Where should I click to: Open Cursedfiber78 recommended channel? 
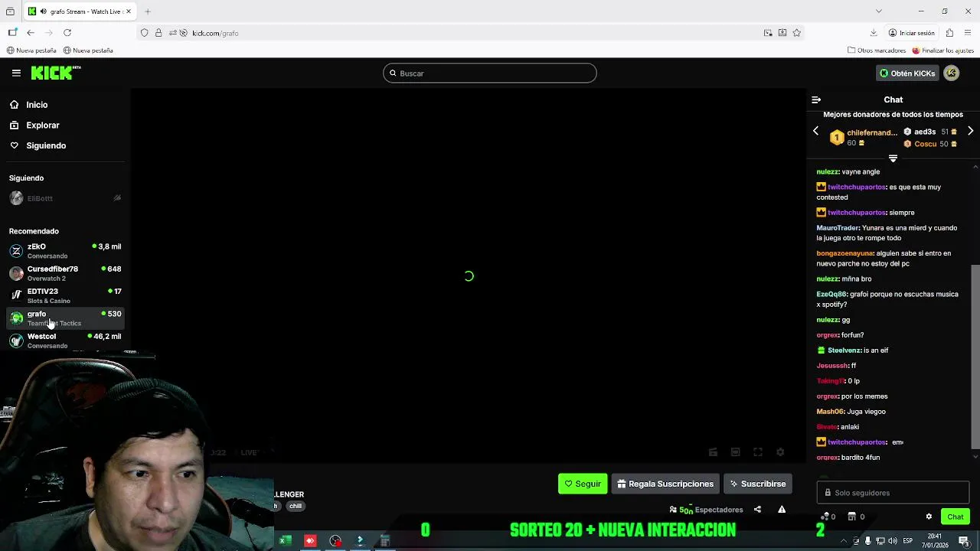click(x=65, y=273)
